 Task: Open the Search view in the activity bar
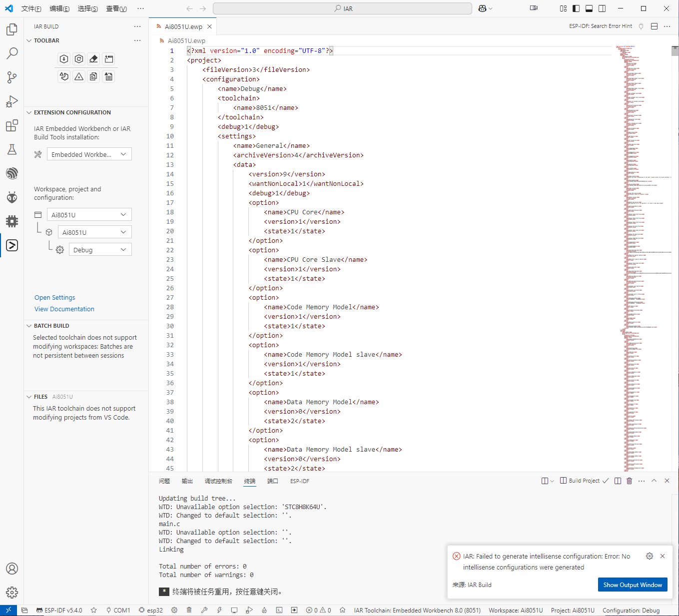(12, 53)
